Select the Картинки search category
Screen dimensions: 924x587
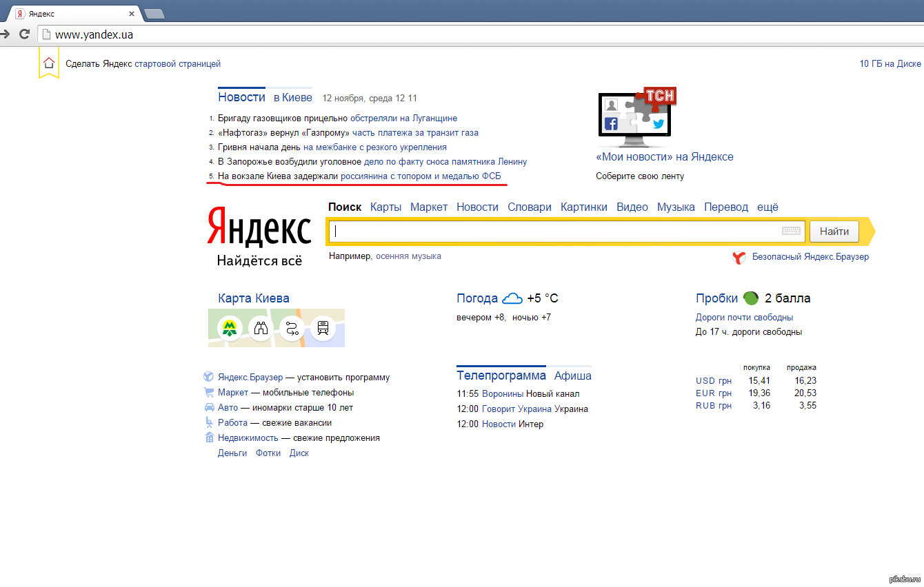coord(584,207)
